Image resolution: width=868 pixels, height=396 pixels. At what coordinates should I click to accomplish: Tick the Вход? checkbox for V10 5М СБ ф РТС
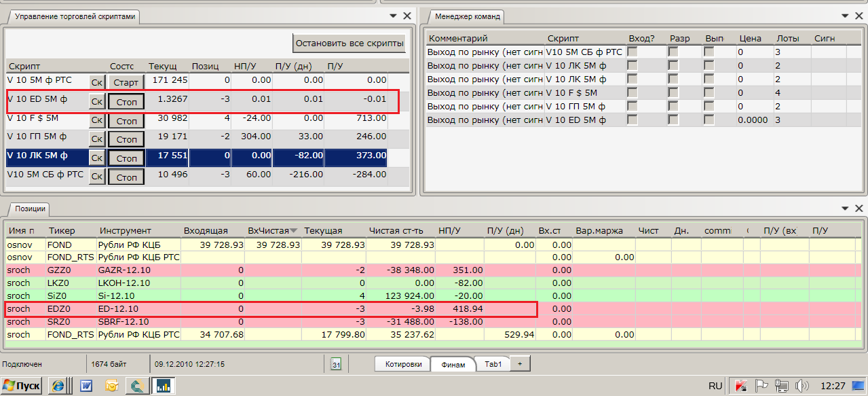point(632,52)
